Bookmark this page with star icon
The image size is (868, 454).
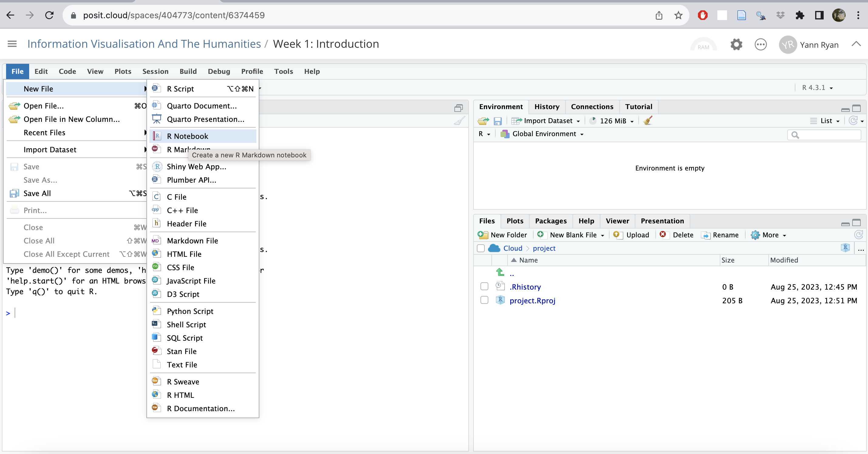coord(678,15)
